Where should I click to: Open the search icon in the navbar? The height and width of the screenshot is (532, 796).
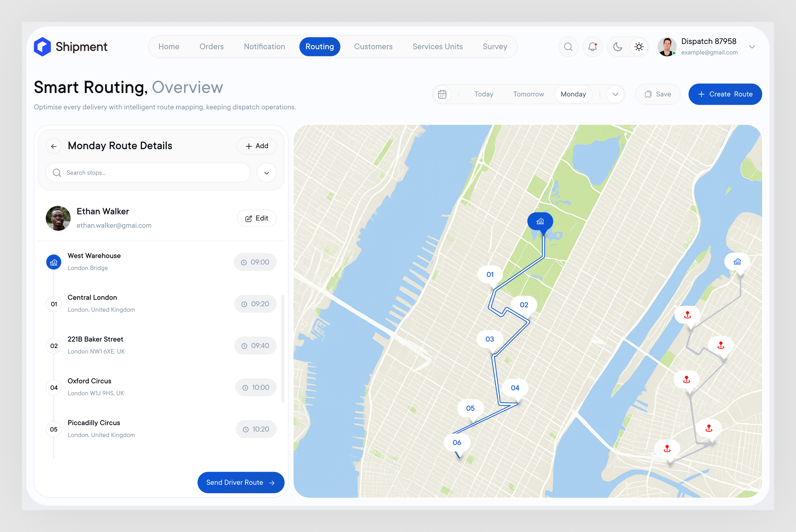(x=568, y=46)
